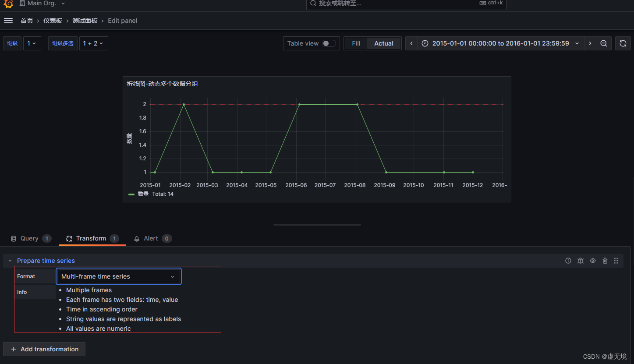Click the clock icon in time picker
Image resolution: width=634 pixels, height=364 pixels.
pos(425,43)
